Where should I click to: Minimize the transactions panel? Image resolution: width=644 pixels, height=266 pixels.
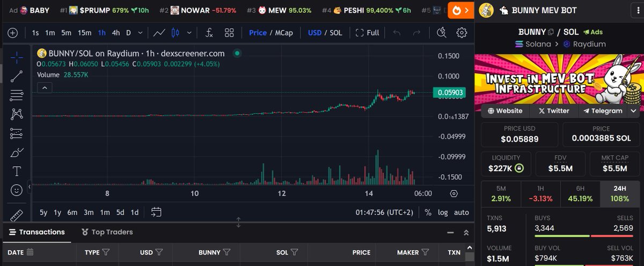point(451,233)
